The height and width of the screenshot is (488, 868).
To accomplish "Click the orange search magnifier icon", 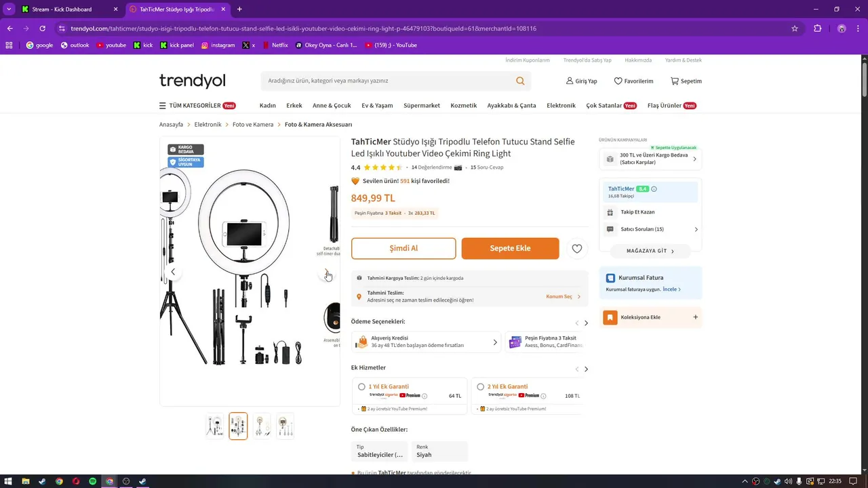I will 520,81.
